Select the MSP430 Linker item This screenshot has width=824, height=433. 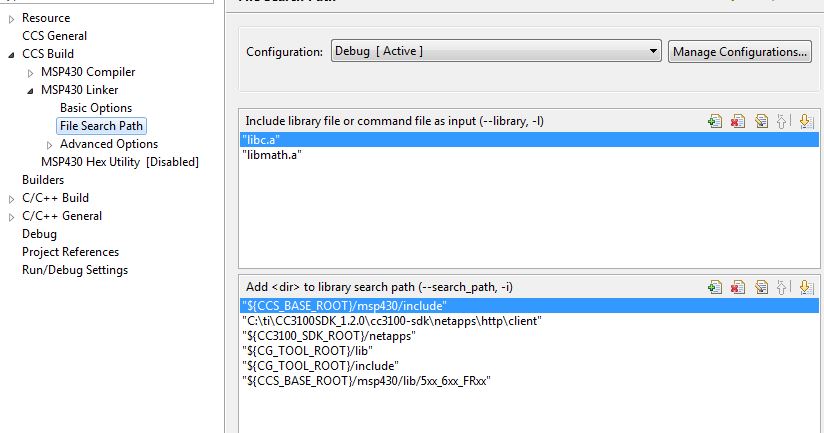79,90
